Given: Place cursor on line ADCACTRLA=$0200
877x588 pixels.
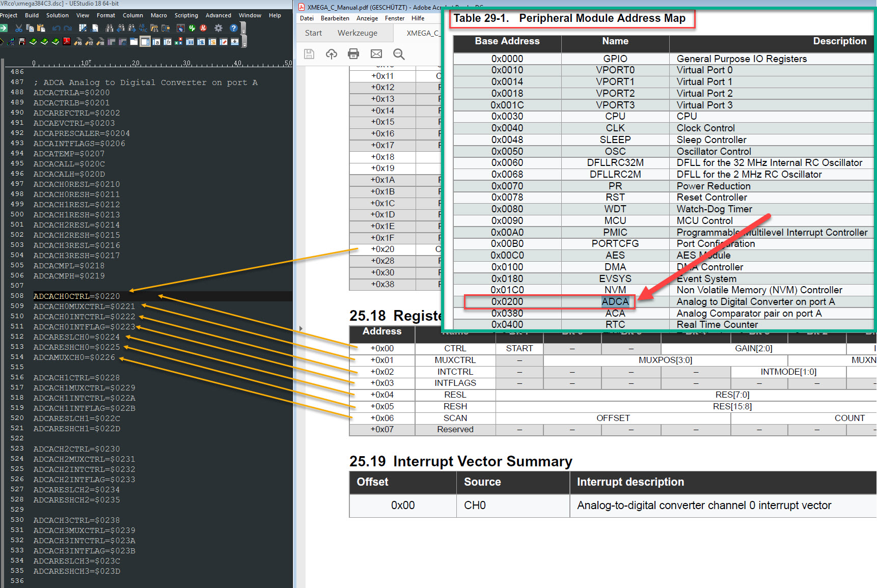Looking at the screenshot, I should [x=72, y=93].
